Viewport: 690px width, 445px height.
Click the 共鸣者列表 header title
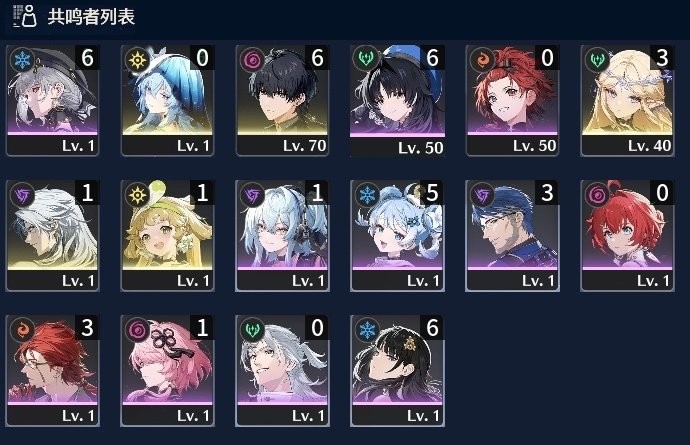[x=91, y=17]
